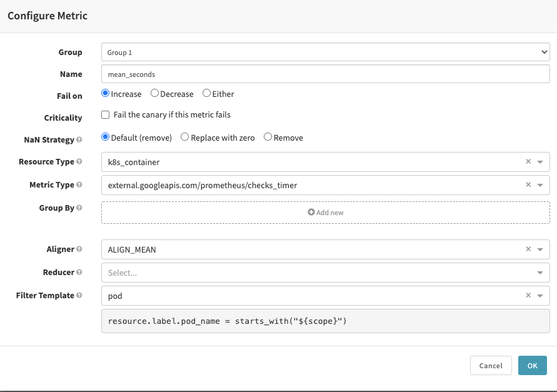The image size is (557, 392).
Task: Select Decrease for Fail on
Action: (x=155, y=94)
